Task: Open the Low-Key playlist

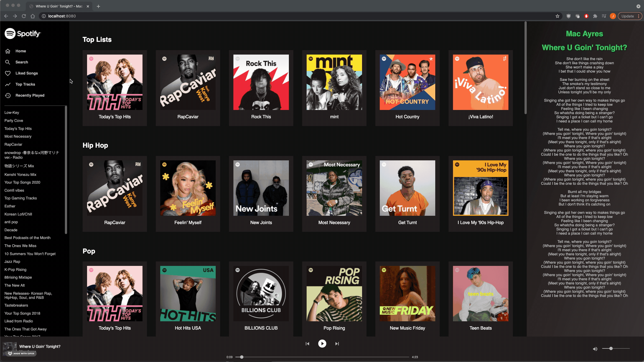Action: click(x=12, y=112)
